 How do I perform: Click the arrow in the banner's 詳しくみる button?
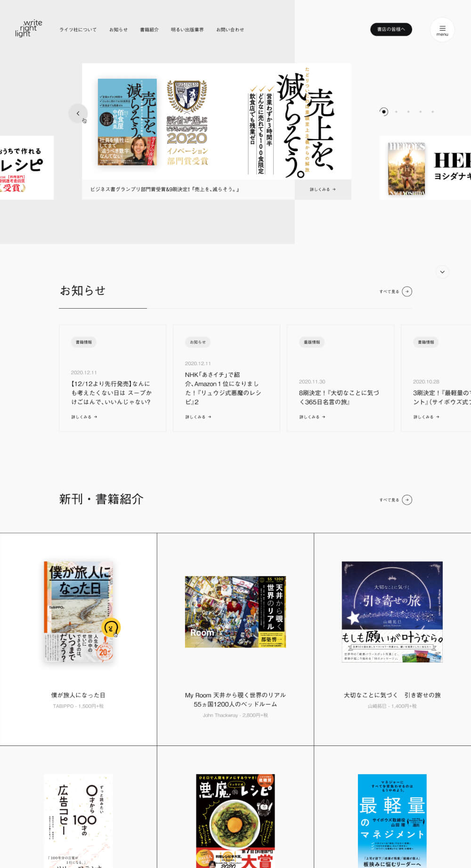tap(334, 189)
